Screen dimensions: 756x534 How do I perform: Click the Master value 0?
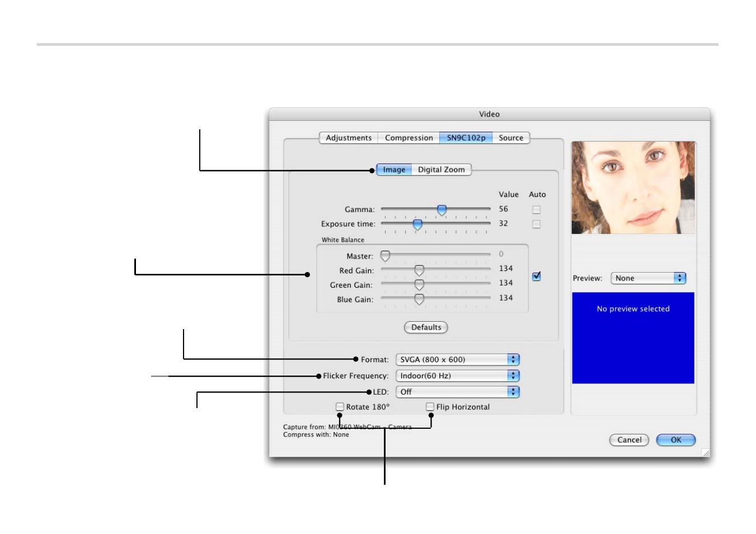501,254
